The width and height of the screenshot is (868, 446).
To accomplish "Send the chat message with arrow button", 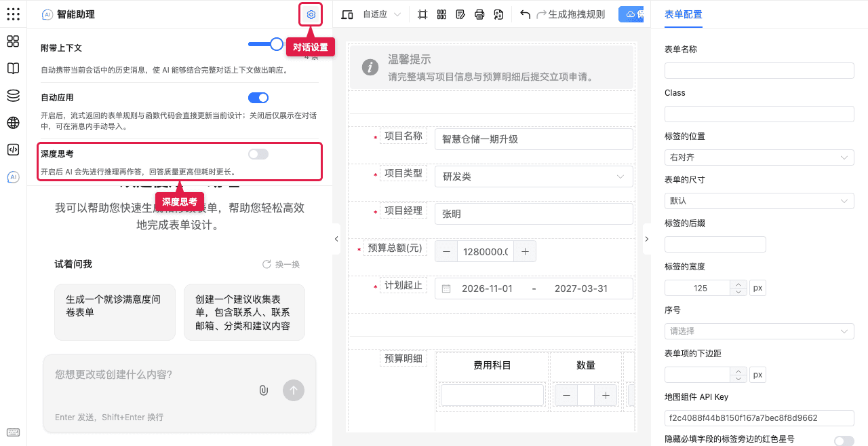I will (x=294, y=390).
